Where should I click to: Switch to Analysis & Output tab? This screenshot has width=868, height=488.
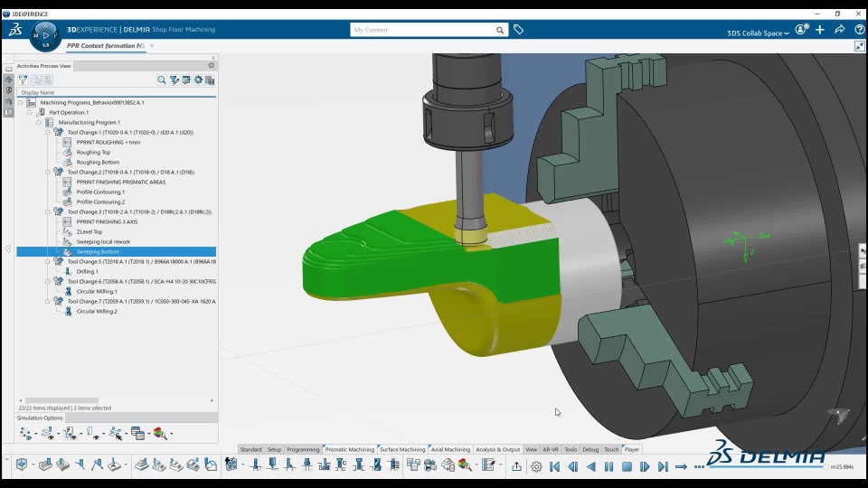(x=497, y=449)
